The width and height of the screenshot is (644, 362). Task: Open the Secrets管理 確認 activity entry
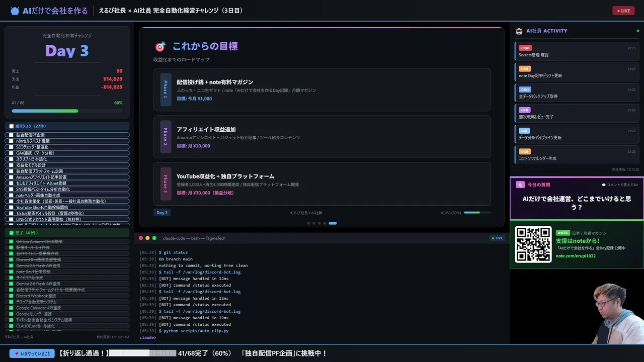click(x=577, y=51)
